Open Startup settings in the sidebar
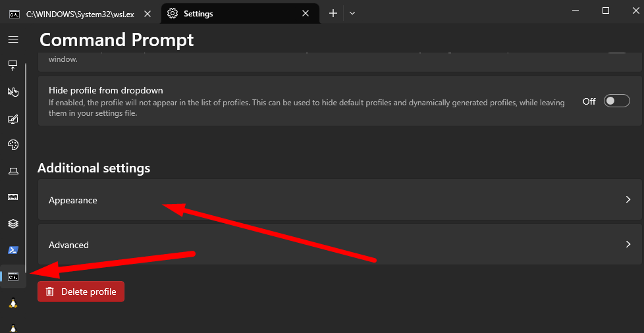 [x=13, y=66]
